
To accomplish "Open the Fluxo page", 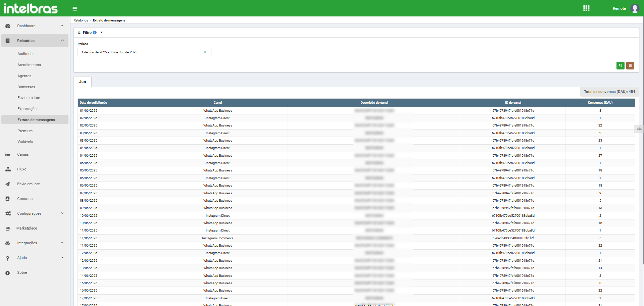I will (x=22, y=169).
